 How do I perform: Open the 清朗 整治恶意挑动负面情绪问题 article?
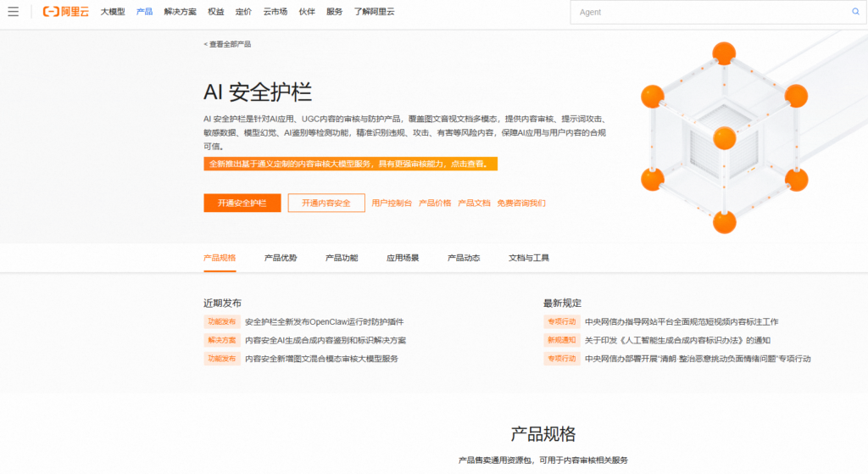click(x=698, y=359)
